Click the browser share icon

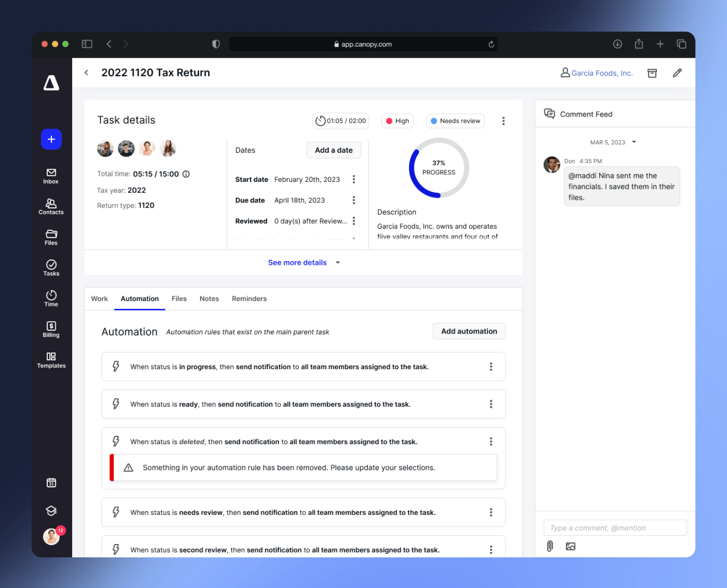639,44
